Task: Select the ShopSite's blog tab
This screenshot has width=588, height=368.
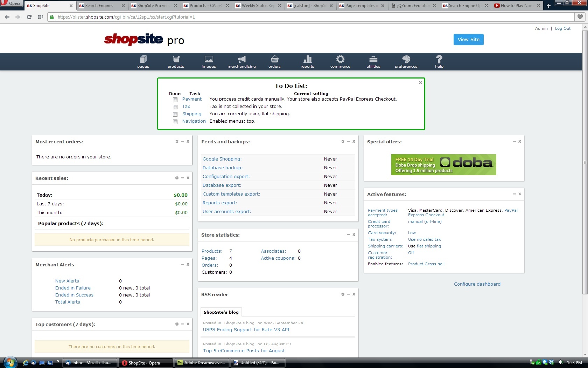Action: tap(221, 312)
